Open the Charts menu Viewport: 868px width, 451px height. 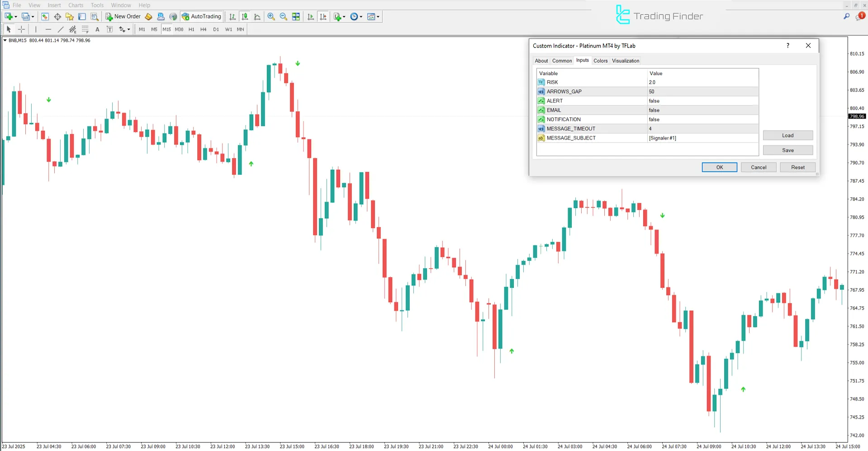[75, 5]
